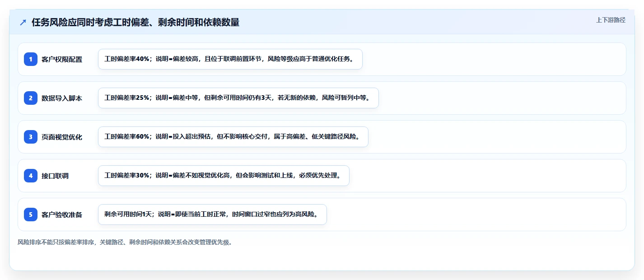Open the 剩余可用时间1天 description box

pyautogui.click(x=212, y=215)
